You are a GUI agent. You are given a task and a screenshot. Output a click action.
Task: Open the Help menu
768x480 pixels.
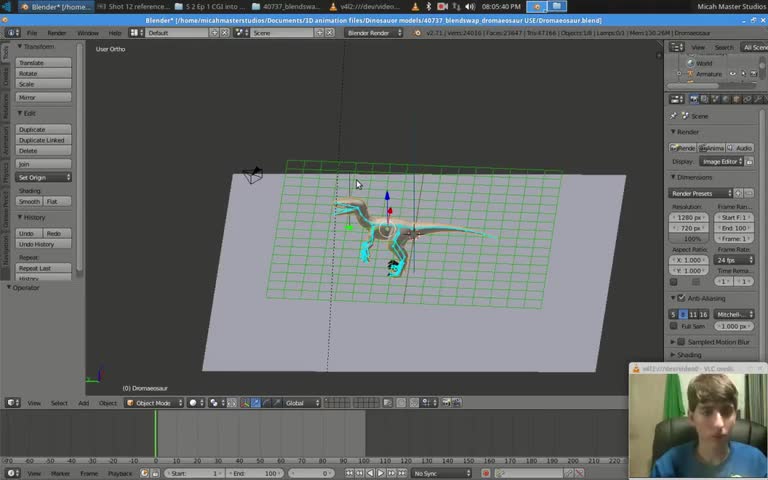point(115,33)
